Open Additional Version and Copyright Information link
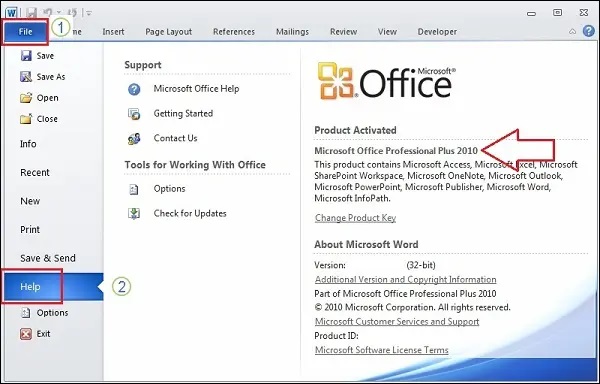600x384 pixels. (x=406, y=280)
